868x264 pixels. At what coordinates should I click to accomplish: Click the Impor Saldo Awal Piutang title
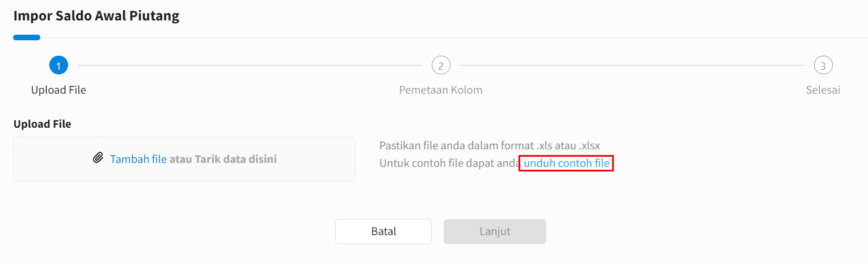point(96,16)
